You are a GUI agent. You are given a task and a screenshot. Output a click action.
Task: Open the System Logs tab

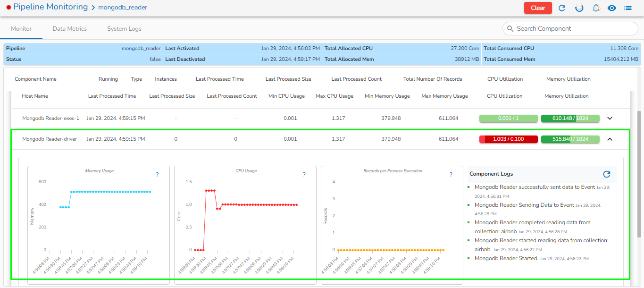[x=124, y=29]
